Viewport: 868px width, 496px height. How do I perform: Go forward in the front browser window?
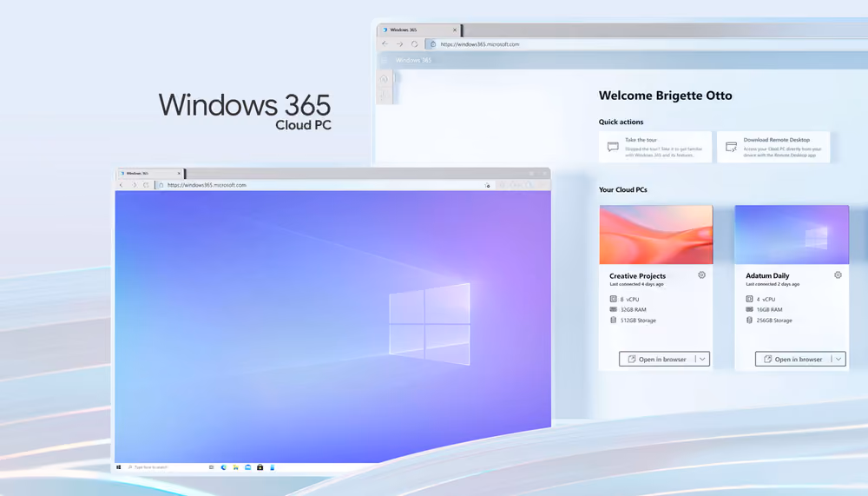pyautogui.click(x=134, y=185)
